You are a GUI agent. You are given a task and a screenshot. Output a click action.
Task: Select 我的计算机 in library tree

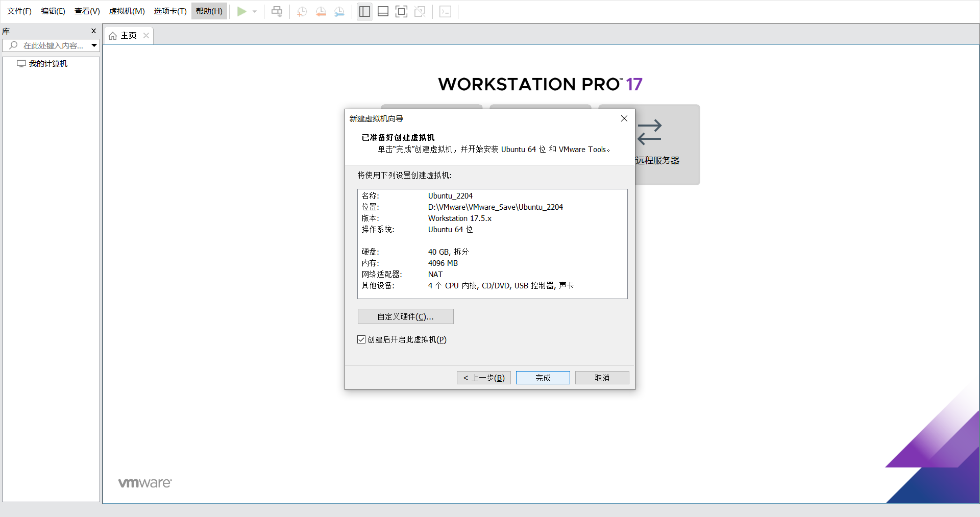[43, 64]
